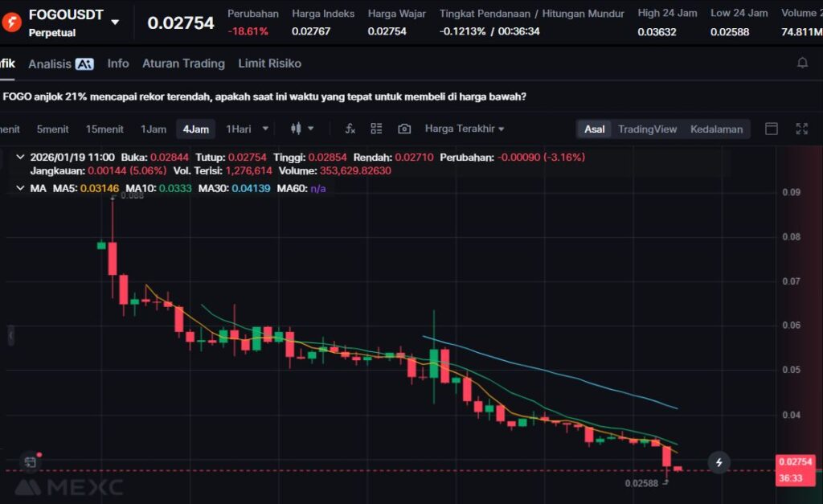Switch chart view to TradingView
The image size is (823, 504).
pos(647,129)
